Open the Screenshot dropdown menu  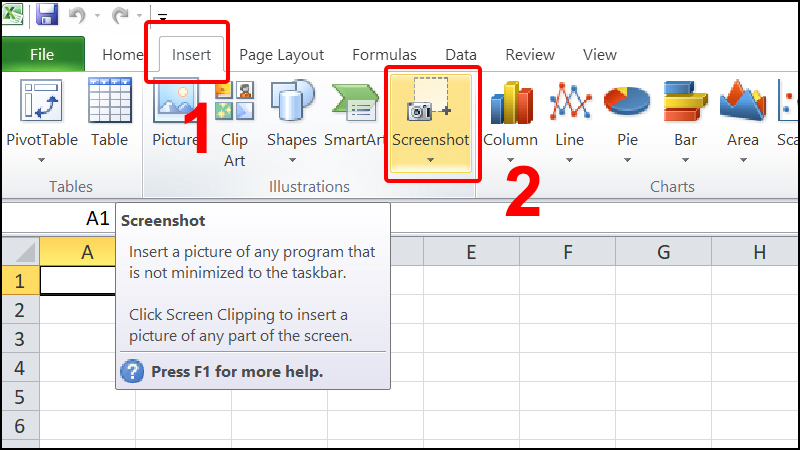pyautogui.click(x=430, y=158)
